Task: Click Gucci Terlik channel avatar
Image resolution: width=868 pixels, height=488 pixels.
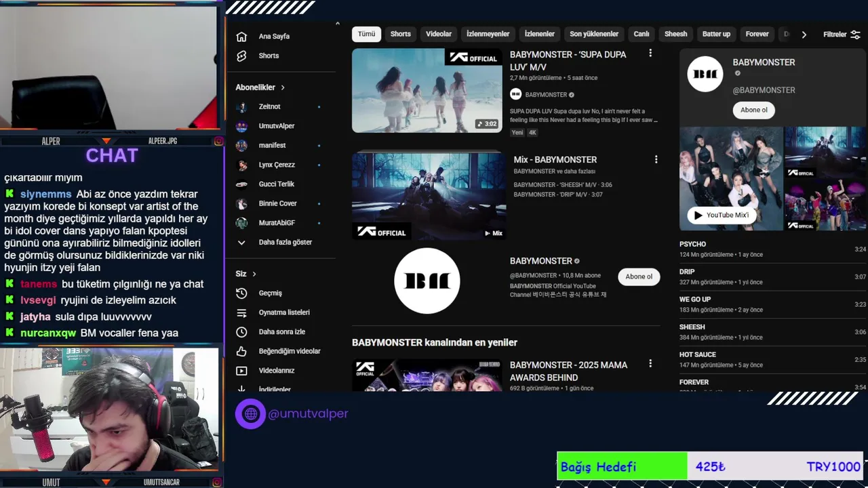Action: (241, 184)
